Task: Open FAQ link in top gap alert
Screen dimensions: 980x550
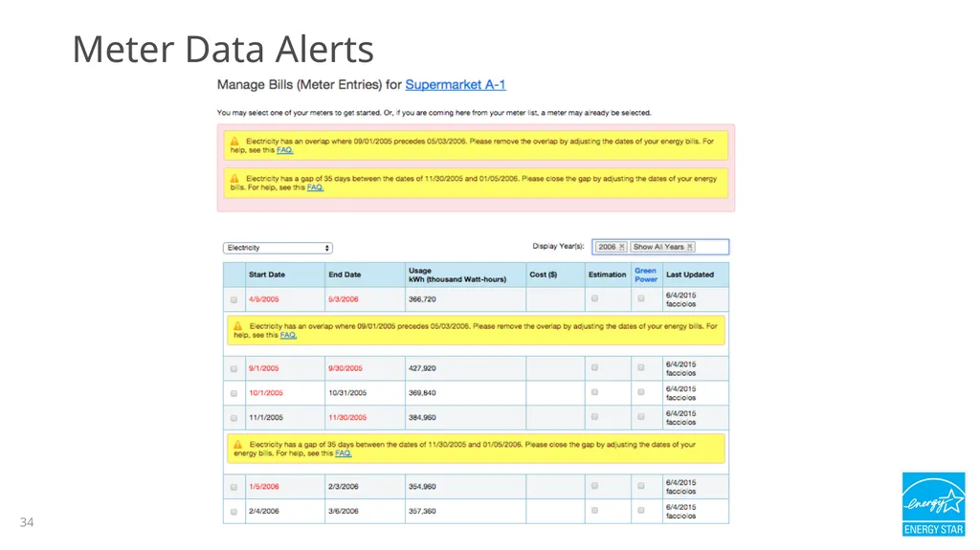Action: (x=315, y=187)
